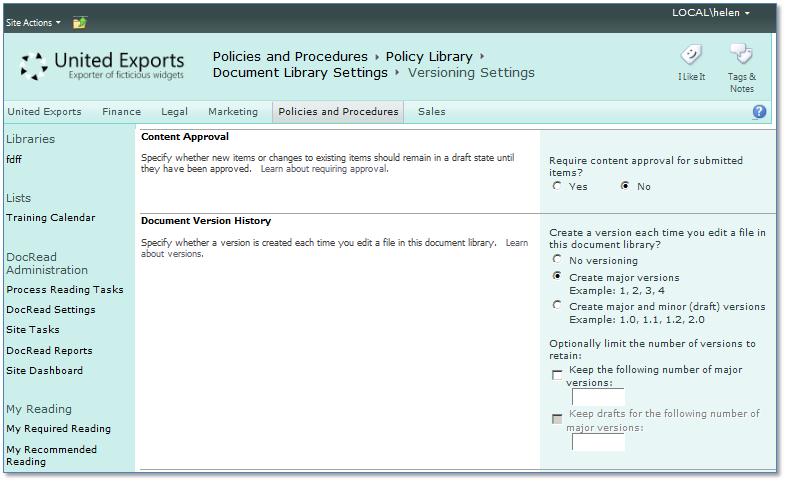Select the No versioning radio button
Viewport: 786px width, 482px height.
coord(557,260)
